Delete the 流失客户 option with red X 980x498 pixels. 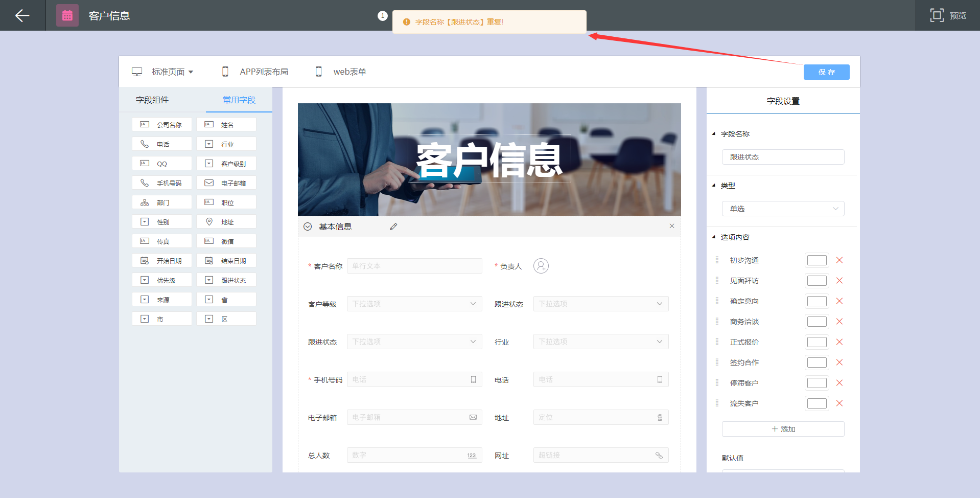(x=839, y=403)
